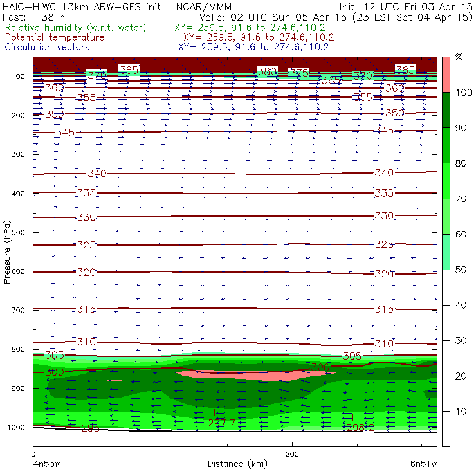Image resolution: width=476 pixels, height=476 pixels.
Task: Click the 'Valid: 02 UTC Sun 05 Apr 15' text
Action: (273, 17)
